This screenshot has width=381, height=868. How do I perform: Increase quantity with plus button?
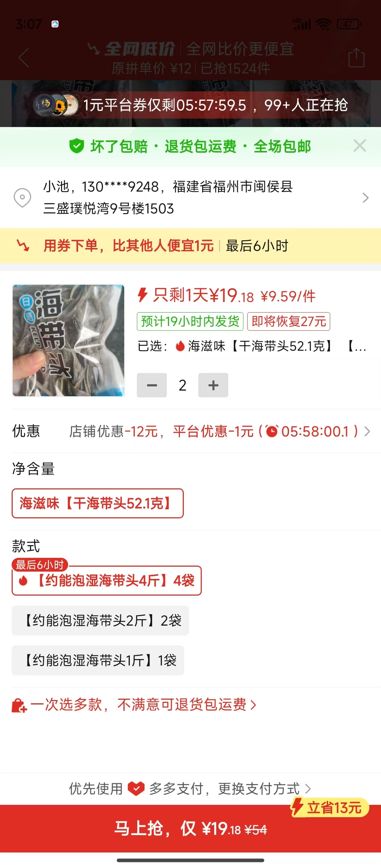tap(213, 385)
